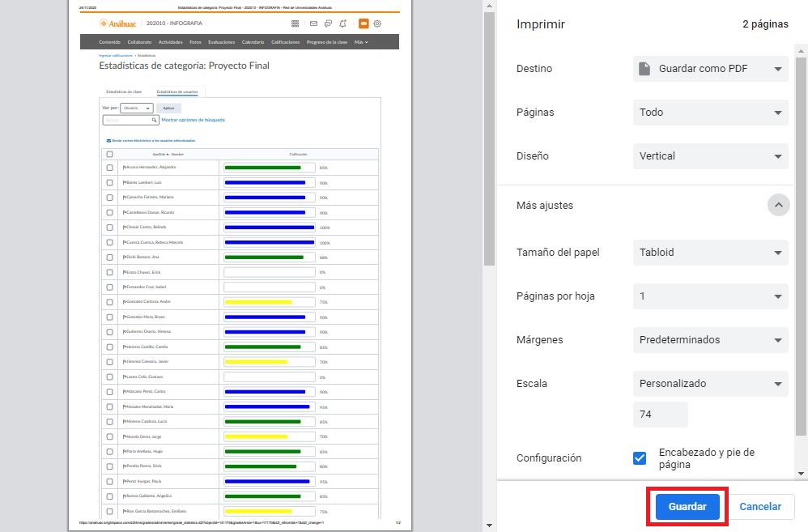This screenshot has height=532, width=808.
Task: Open the Destino dropdown (Guardar como PDF)
Action: point(710,69)
